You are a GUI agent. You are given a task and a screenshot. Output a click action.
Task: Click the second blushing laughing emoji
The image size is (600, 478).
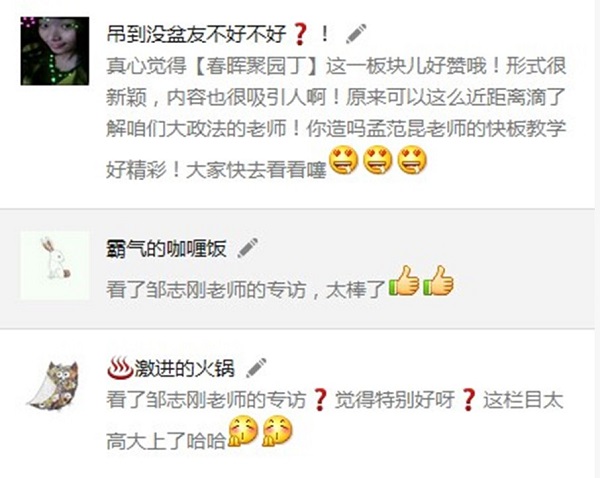coord(277,431)
